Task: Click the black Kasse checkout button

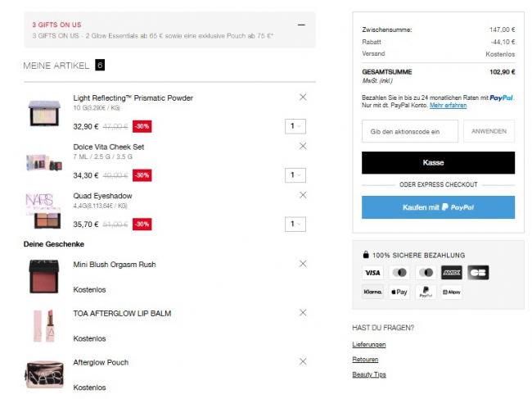Action: [x=438, y=162]
